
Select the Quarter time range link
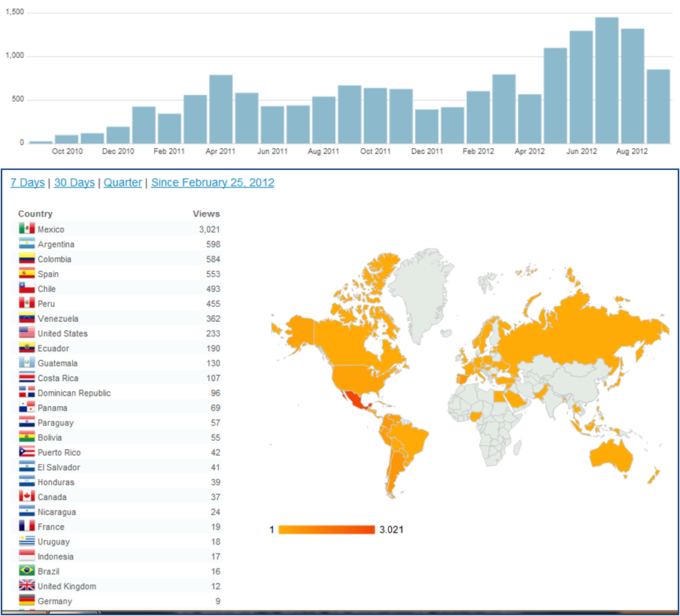(123, 183)
